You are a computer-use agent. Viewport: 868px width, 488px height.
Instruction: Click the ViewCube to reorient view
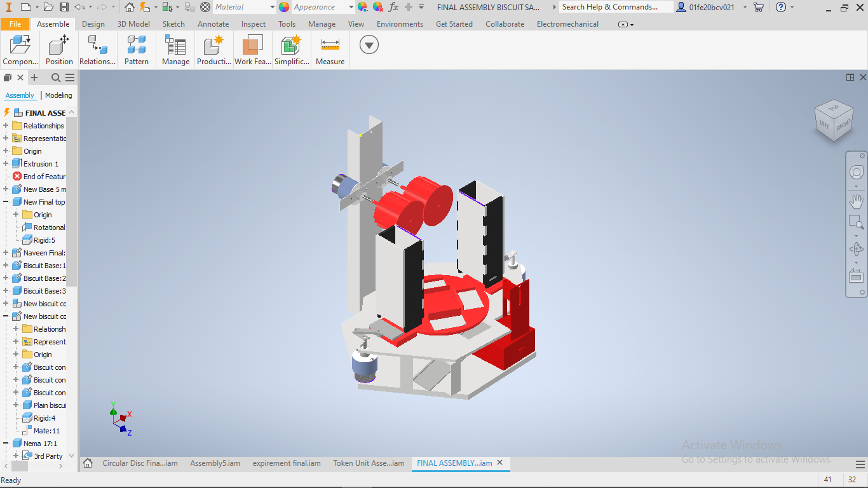[834, 120]
